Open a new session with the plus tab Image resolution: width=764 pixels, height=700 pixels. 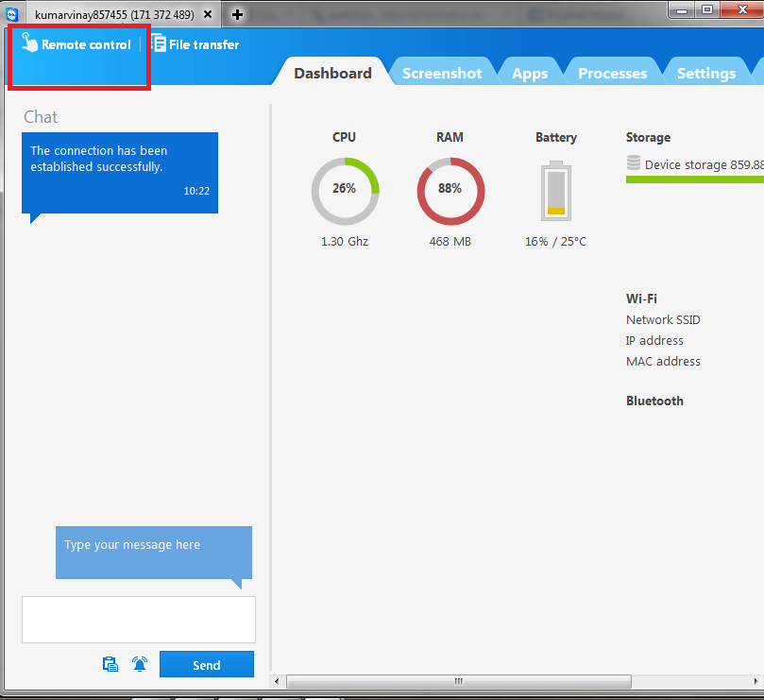click(236, 14)
